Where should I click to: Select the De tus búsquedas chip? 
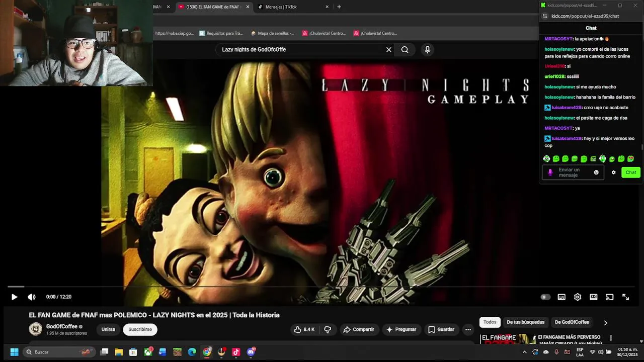click(526, 322)
